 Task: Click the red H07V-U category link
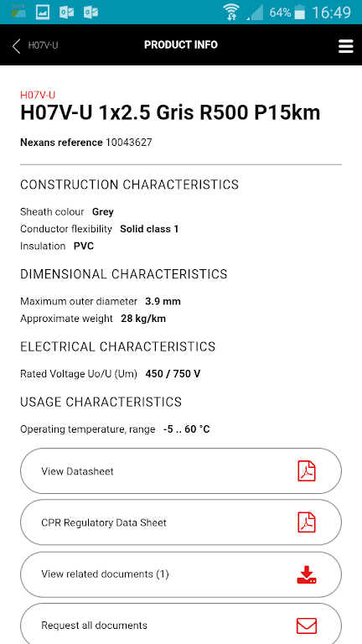(x=38, y=95)
